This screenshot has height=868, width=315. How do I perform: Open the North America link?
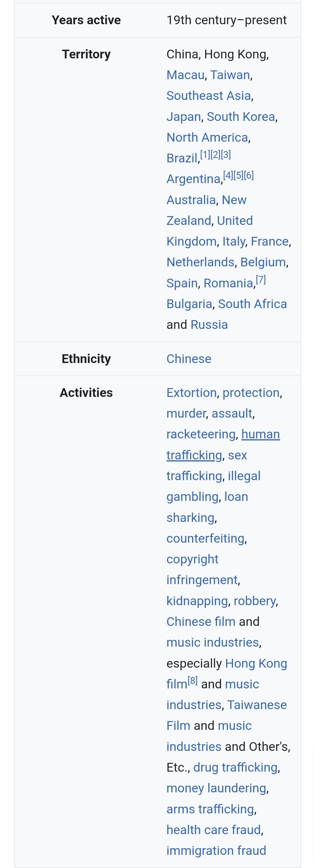click(207, 138)
